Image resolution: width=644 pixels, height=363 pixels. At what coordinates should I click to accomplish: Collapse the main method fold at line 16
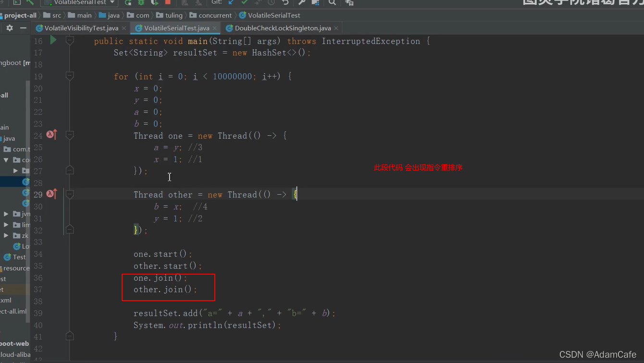pyautogui.click(x=70, y=41)
